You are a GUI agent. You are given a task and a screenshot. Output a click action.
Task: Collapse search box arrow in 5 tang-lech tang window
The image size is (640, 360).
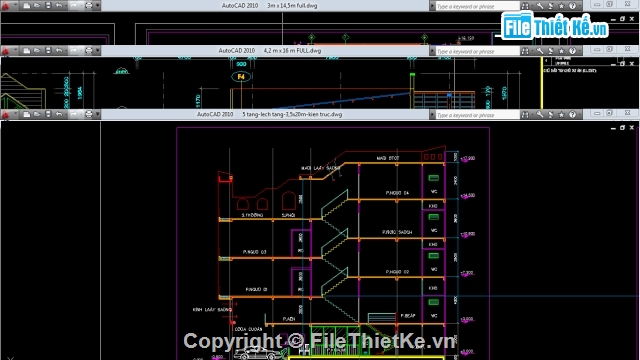coord(432,115)
